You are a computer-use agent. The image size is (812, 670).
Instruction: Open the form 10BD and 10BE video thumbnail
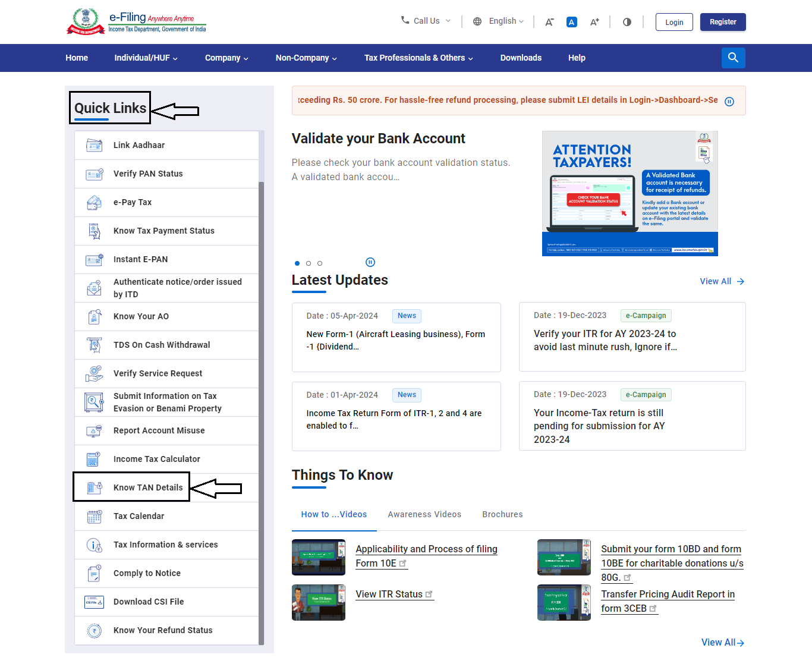[564, 557]
